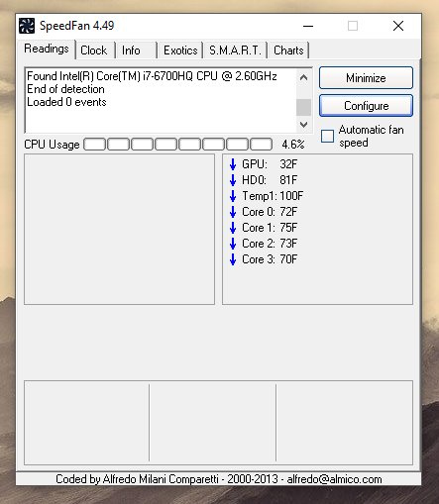Viewport: 439px width, 504px height.
Task: Switch to the Exotics tab
Action: 180,50
